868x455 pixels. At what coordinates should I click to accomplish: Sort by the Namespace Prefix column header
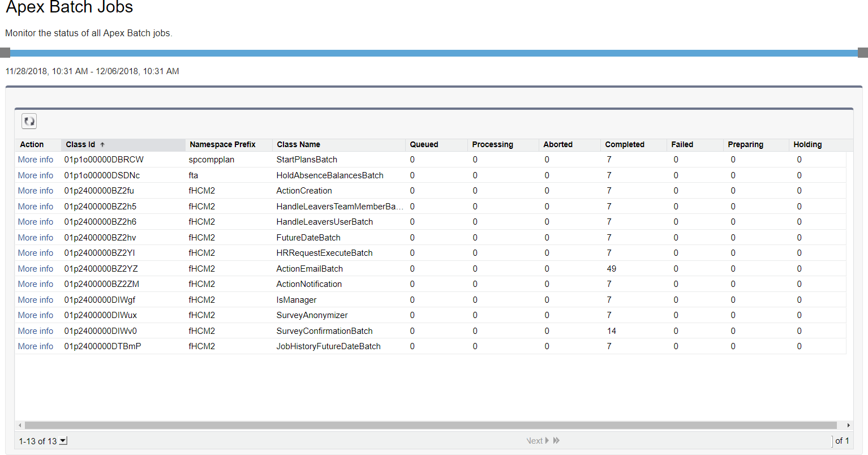click(222, 145)
